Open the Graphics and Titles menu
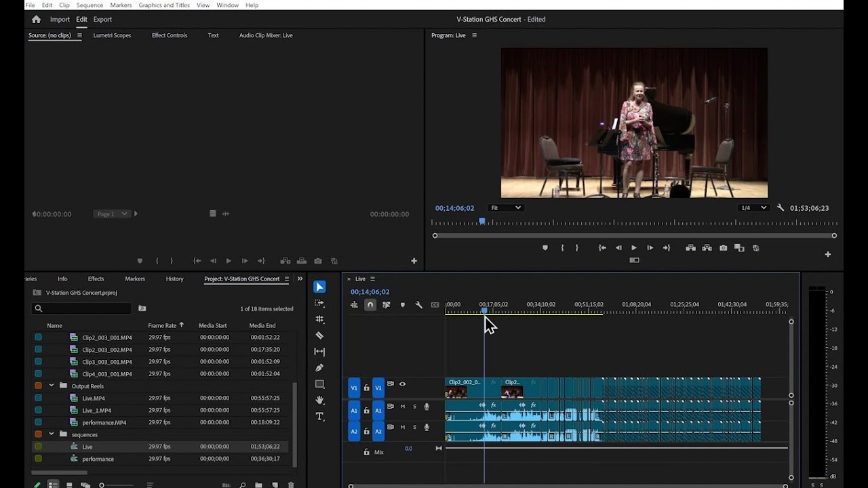The image size is (868, 488). pyautogui.click(x=164, y=5)
